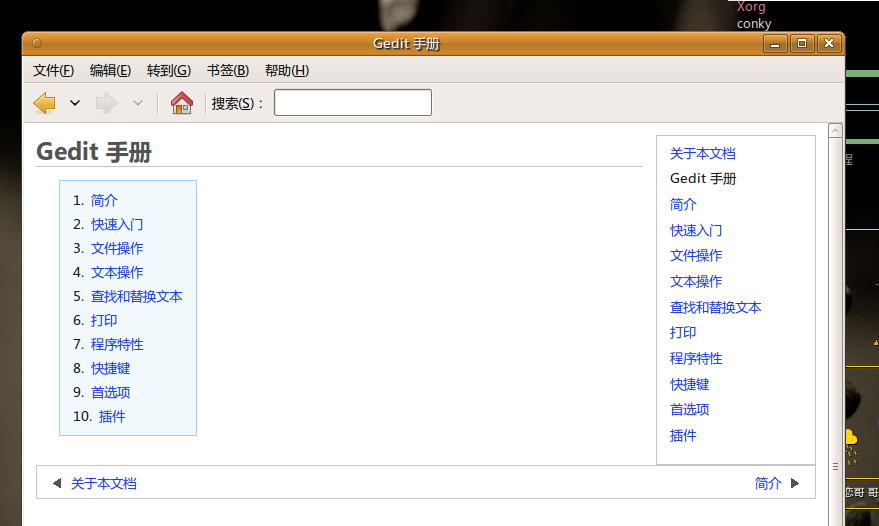Image resolution: width=879 pixels, height=526 pixels.
Task: Open the 转到(G) menu
Action: click(x=169, y=71)
